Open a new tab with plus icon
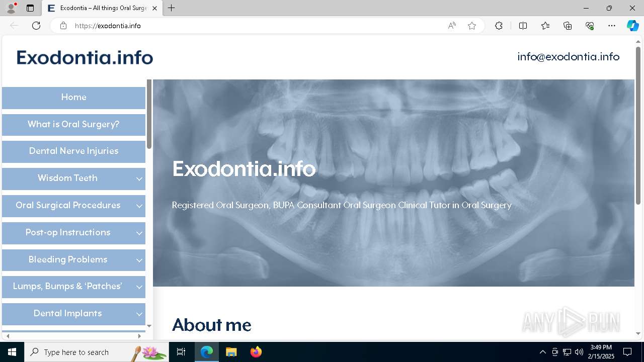The width and height of the screenshot is (644, 362). click(x=172, y=8)
